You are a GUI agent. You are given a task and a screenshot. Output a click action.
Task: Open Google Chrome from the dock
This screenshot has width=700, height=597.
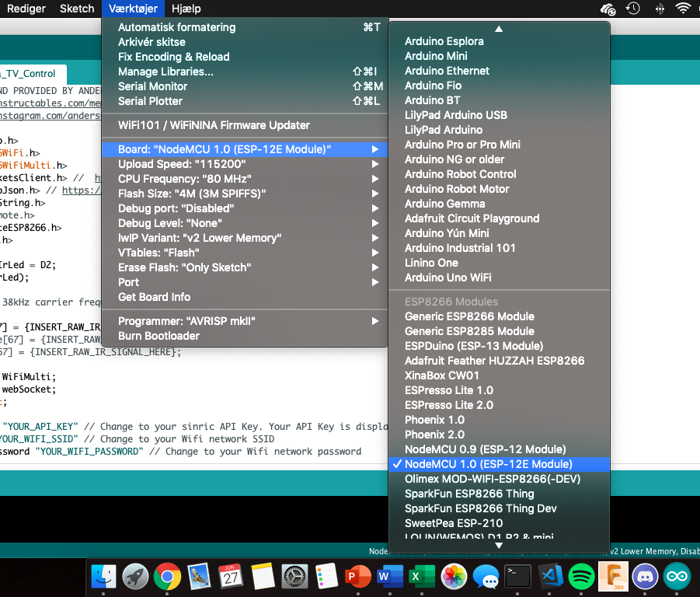(167, 577)
